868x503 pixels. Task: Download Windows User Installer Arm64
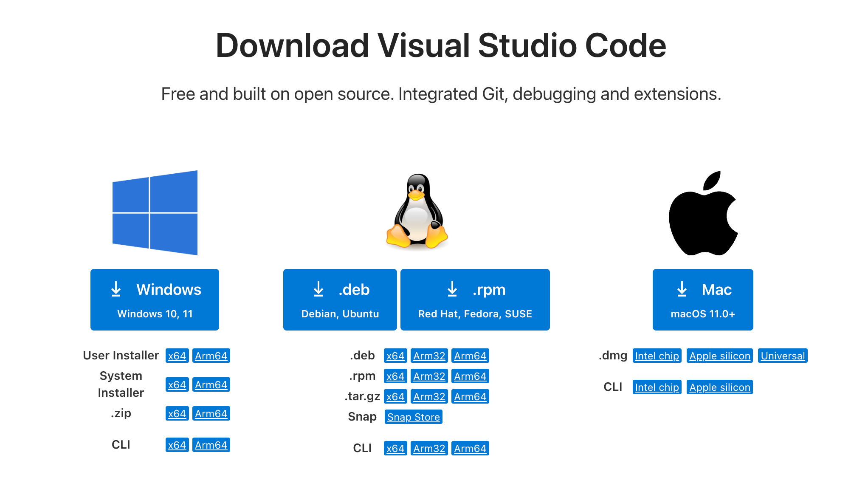[x=211, y=356]
